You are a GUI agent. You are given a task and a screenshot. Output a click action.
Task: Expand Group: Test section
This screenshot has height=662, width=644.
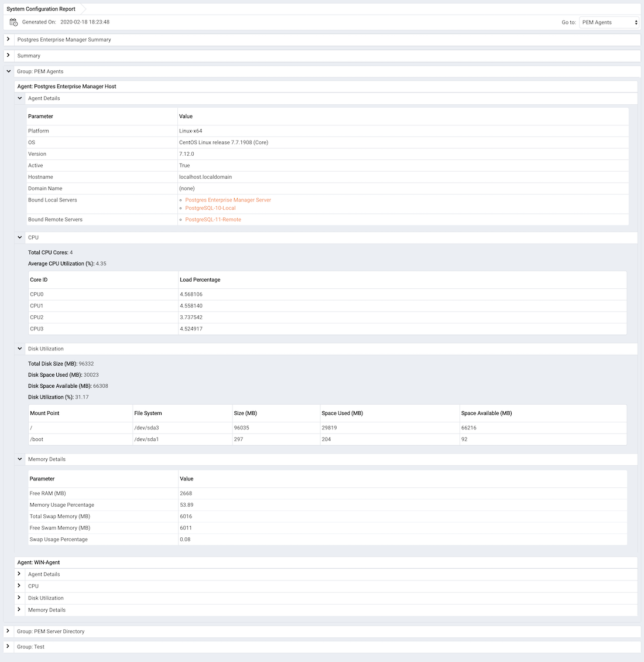point(8,646)
